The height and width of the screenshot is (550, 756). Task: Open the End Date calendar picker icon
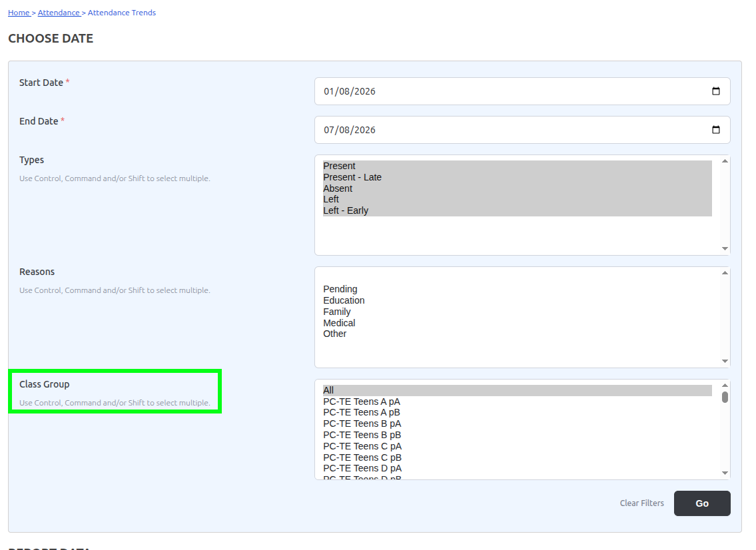tap(715, 130)
